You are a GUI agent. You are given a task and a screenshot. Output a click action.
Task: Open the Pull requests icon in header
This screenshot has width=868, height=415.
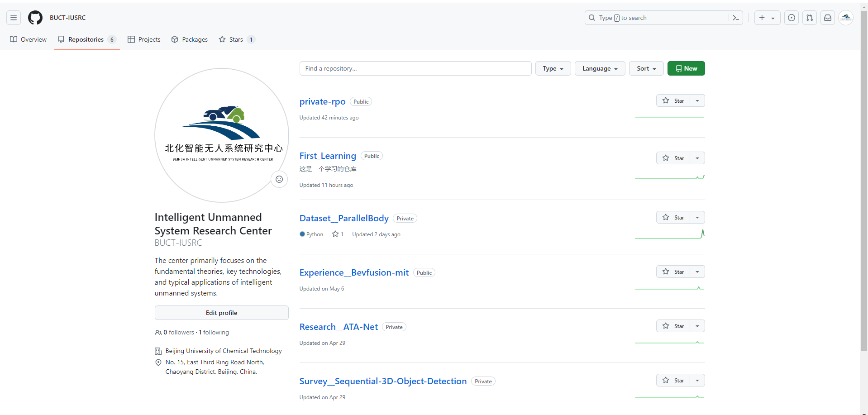tap(810, 18)
